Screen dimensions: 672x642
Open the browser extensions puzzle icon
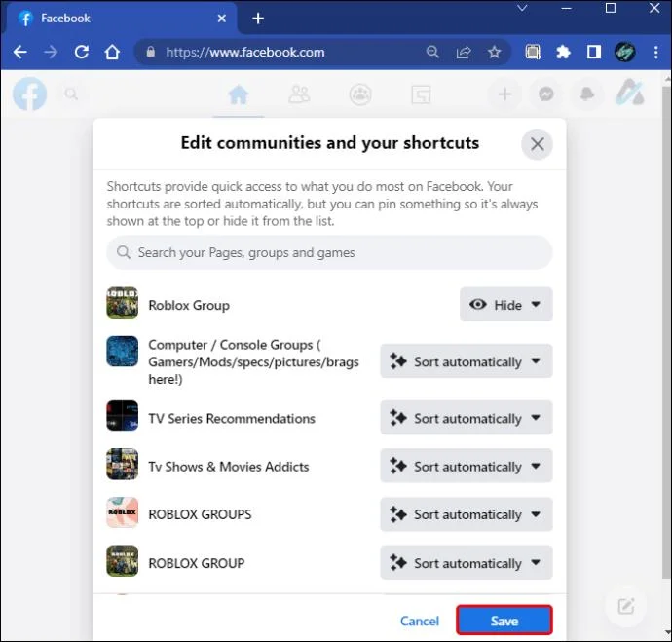coord(563,53)
